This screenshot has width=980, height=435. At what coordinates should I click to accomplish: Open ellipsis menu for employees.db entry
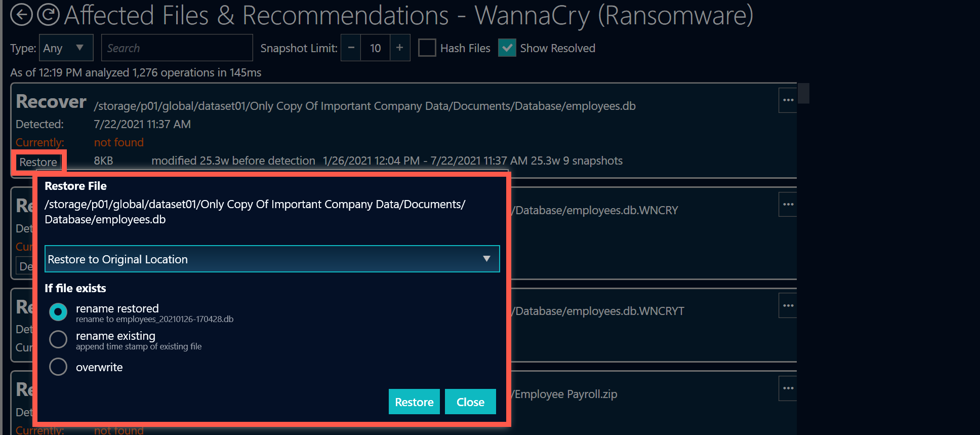tap(788, 100)
